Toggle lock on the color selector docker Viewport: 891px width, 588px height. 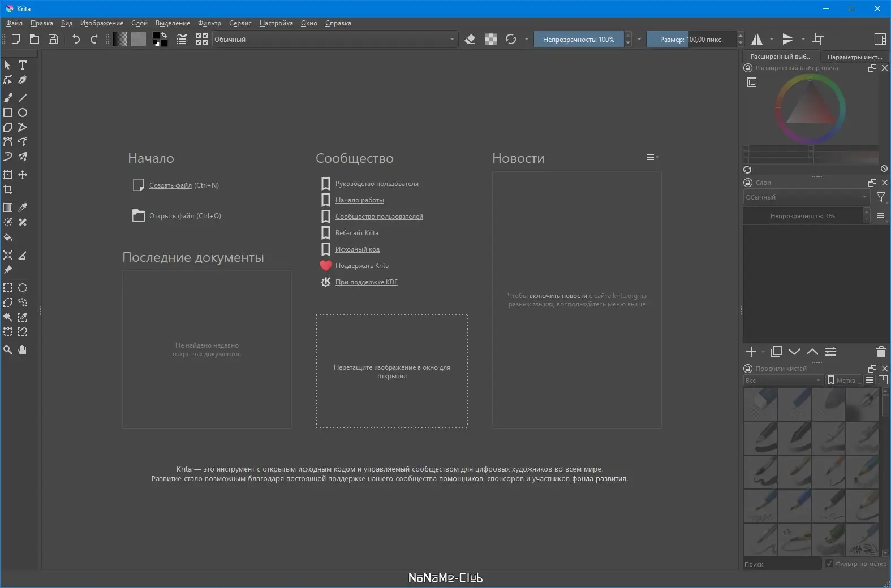click(x=748, y=68)
